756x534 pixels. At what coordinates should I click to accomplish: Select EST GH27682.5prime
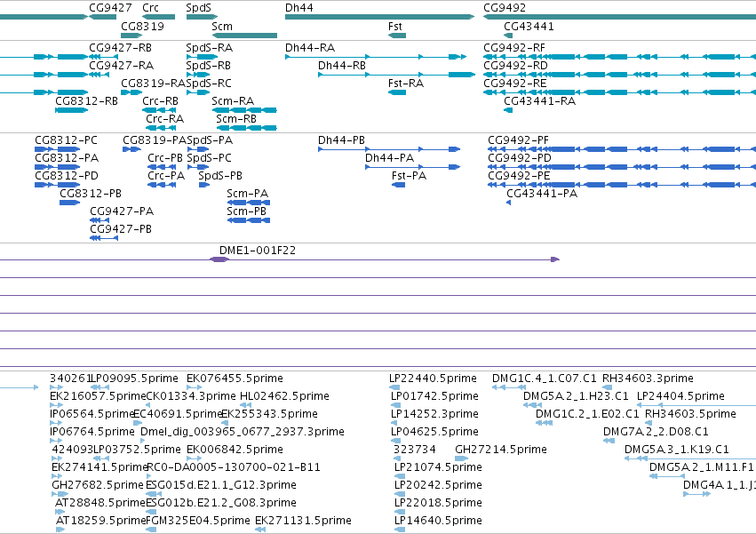tap(60, 493)
